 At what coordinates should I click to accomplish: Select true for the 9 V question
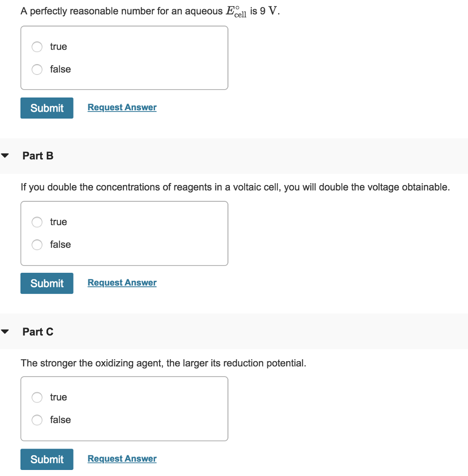[x=37, y=46]
